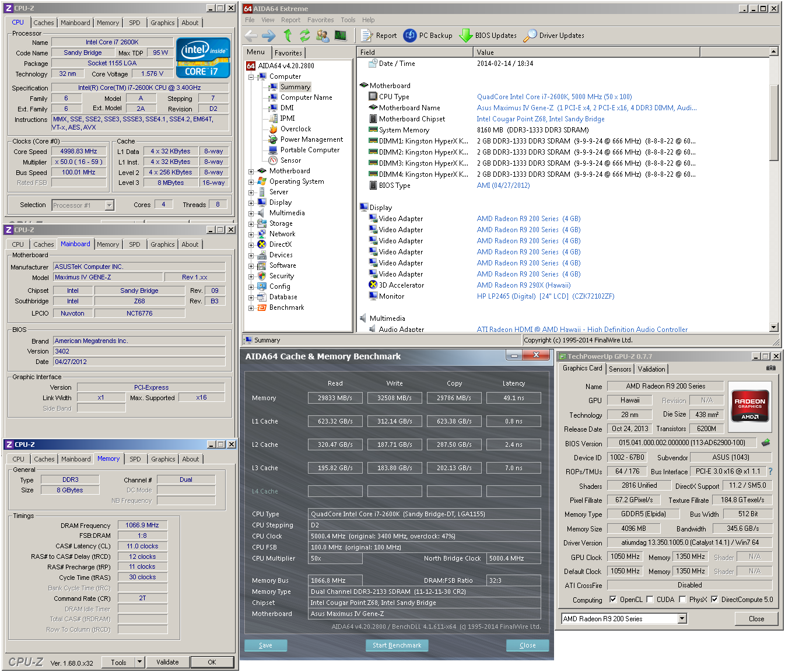
Task: Switch to the Sensors tab in GPU-Z
Action: tap(620, 369)
